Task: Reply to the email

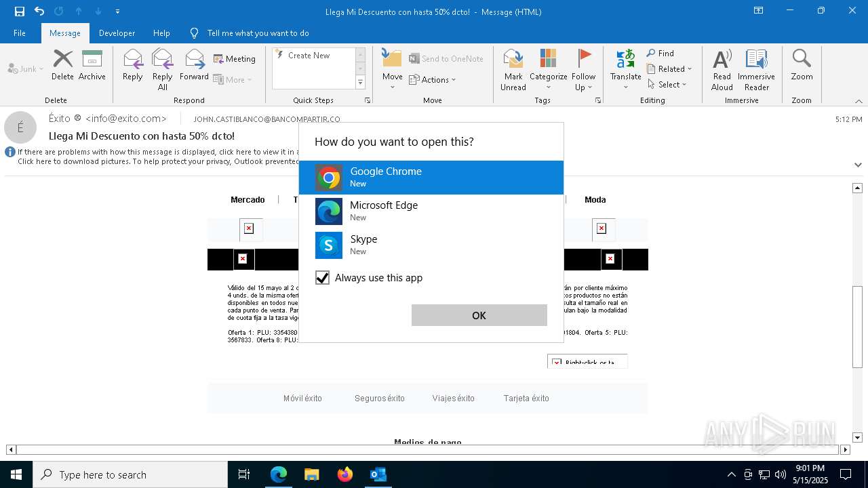Action: (133, 66)
